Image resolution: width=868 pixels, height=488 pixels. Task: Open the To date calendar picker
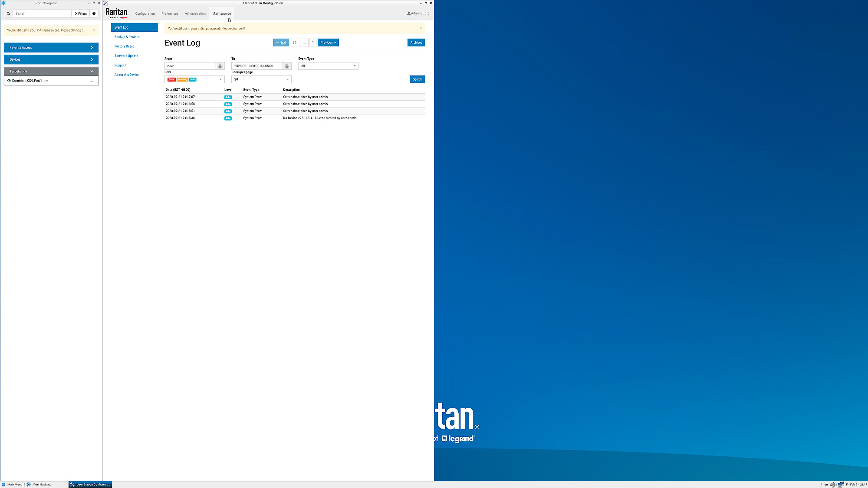pyautogui.click(x=287, y=66)
